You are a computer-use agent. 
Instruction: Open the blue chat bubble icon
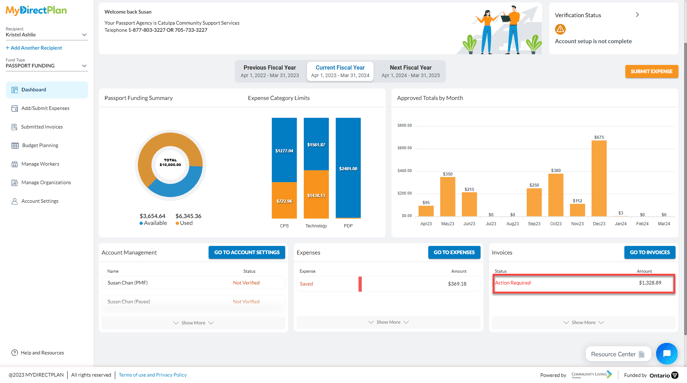666,353
